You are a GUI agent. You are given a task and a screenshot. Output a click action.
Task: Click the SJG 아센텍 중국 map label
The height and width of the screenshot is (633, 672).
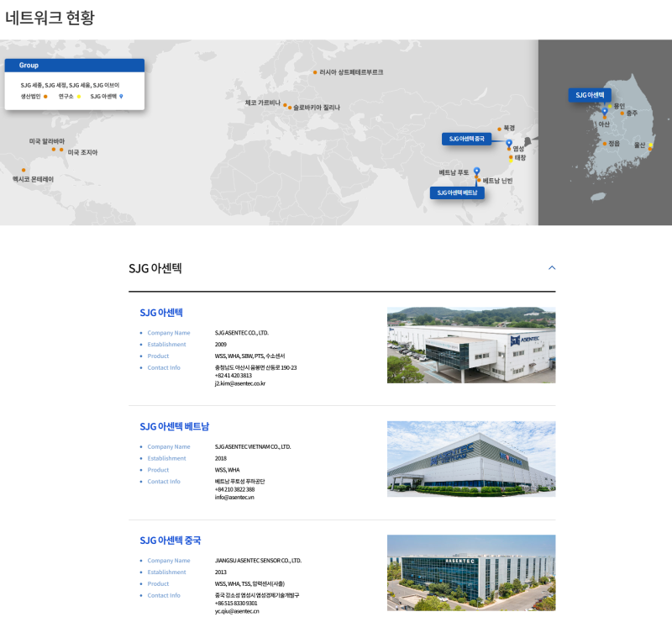(x=466, y=139)
